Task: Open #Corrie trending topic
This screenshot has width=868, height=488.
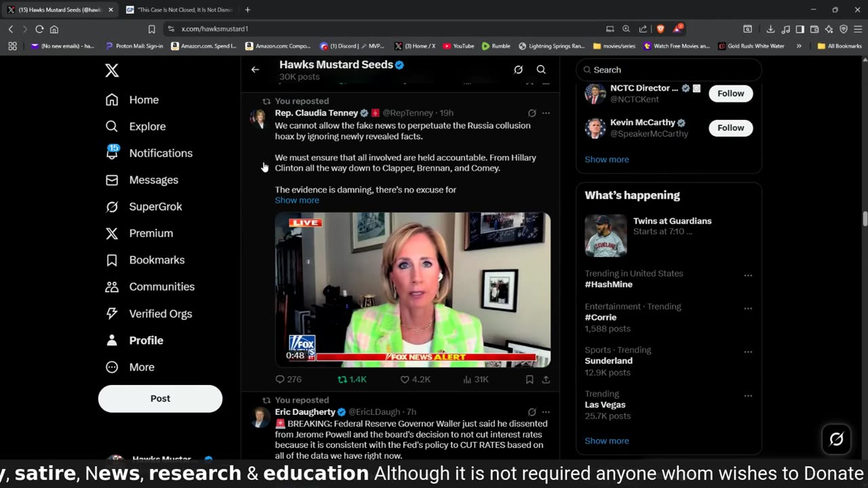Action: (x=601, y=317)
